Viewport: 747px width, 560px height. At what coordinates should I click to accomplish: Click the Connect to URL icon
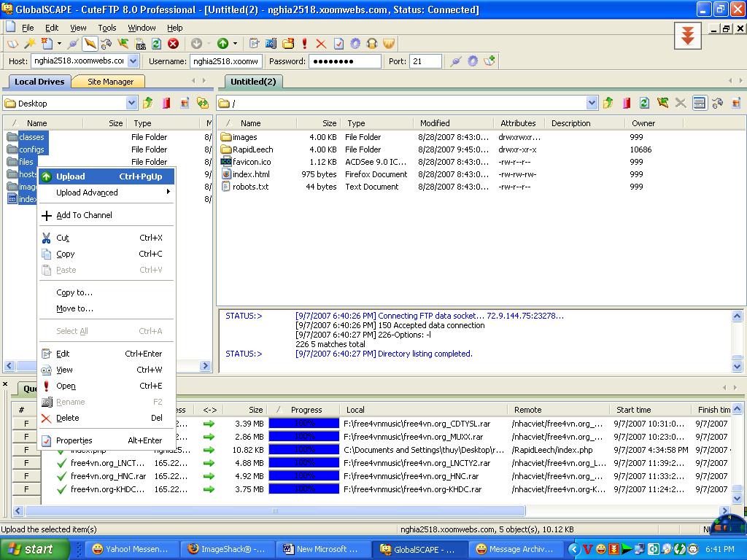point(140,44)
